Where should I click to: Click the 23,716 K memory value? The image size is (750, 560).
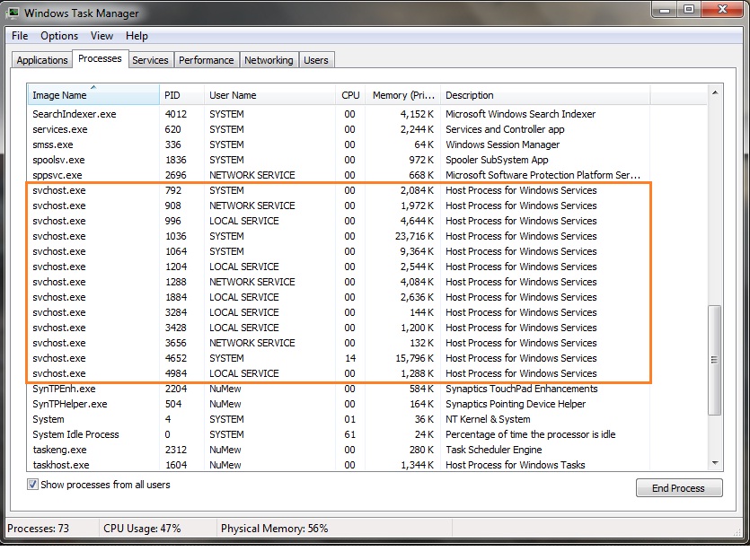coord(415,237)
